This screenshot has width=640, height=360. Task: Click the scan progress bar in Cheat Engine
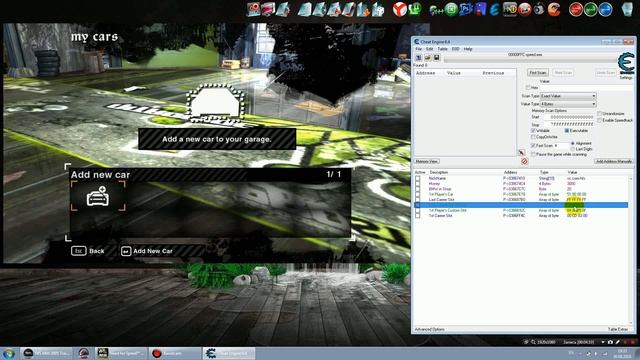tap(530, 60)
